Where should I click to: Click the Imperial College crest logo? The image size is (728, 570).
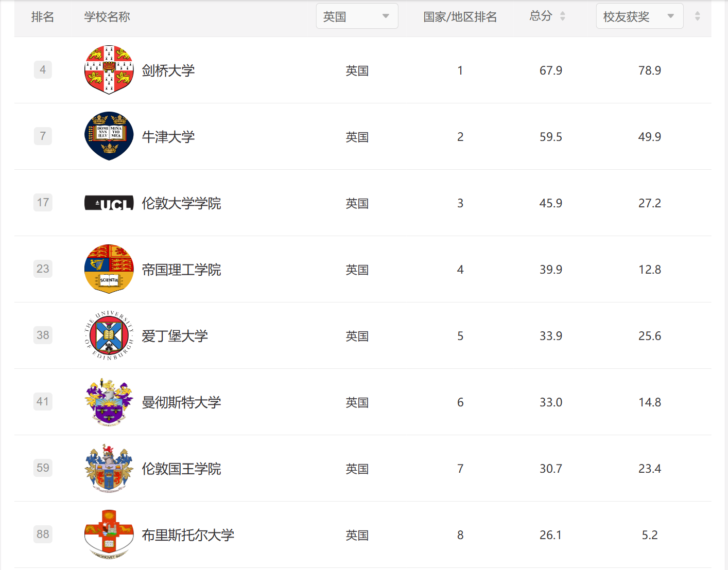(109, 269)
